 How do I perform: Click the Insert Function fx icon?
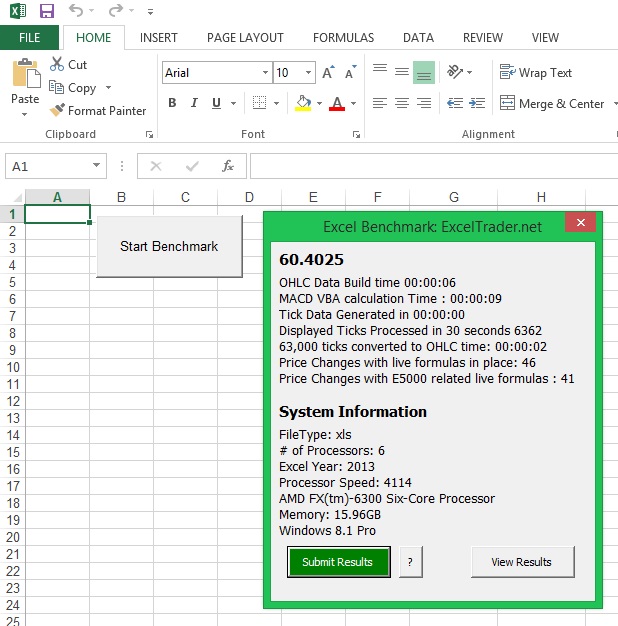(x=228, y=166)
